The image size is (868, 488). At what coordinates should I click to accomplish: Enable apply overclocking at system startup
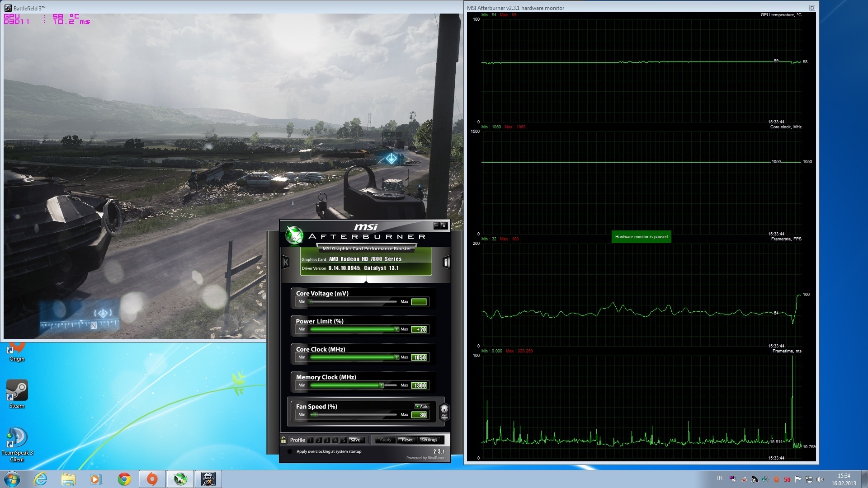(290, 451)
